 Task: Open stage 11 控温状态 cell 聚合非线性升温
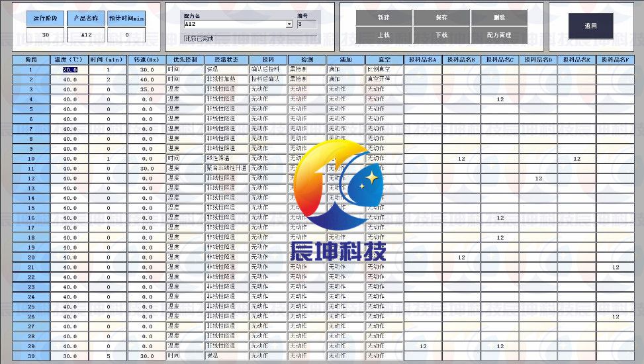coord(227,168)
